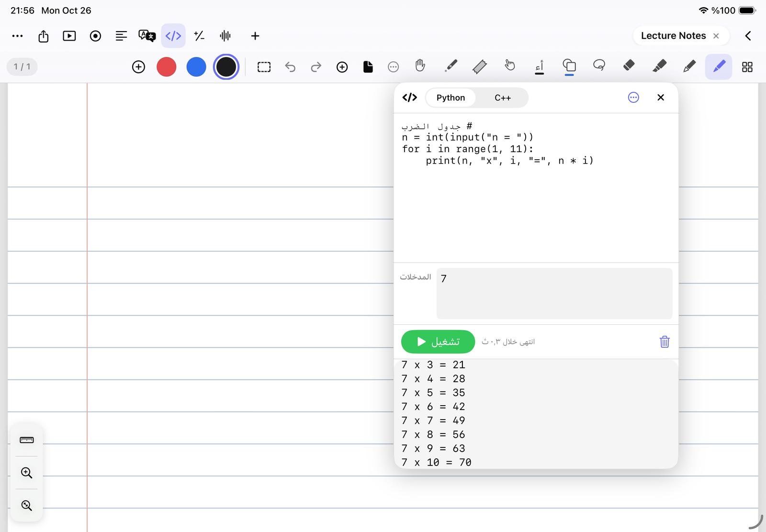This screenshot has width=766, height=532.
Task: Toggle the code runner panel icon
Action: click(x=173, y=36)
